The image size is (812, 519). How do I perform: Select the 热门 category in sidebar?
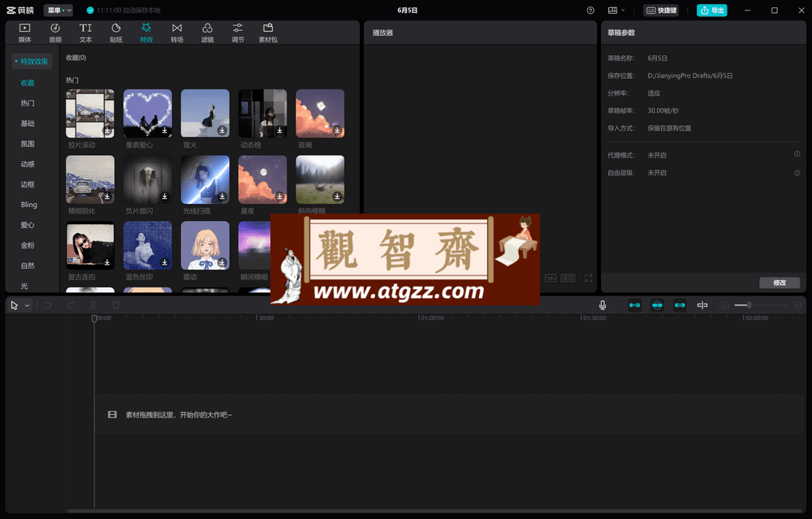[28, 103]
